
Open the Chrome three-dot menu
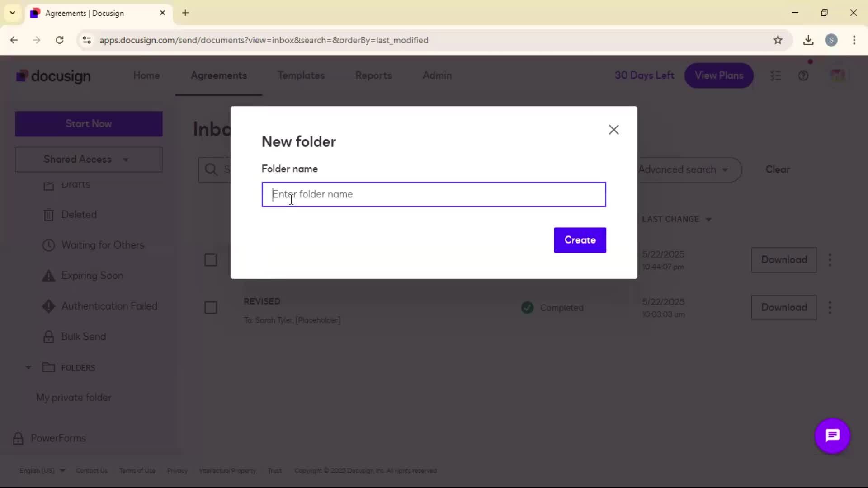click(x=854, y=40)
